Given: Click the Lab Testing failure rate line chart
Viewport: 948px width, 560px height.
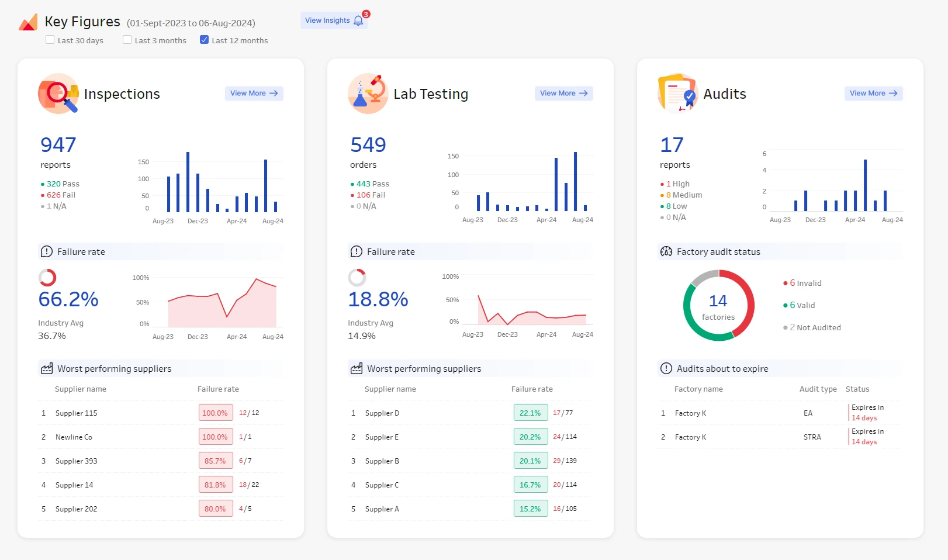Looking at the screenshot, I should 518,305.
